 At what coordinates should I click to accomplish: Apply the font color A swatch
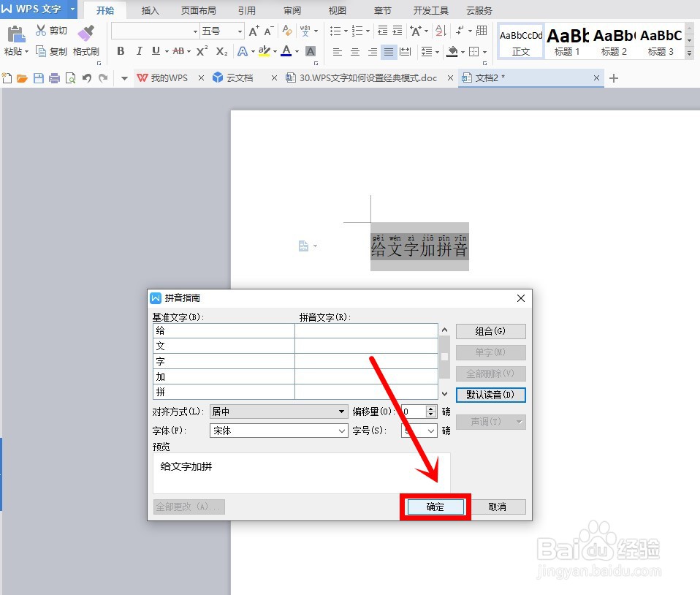(286, 51)
